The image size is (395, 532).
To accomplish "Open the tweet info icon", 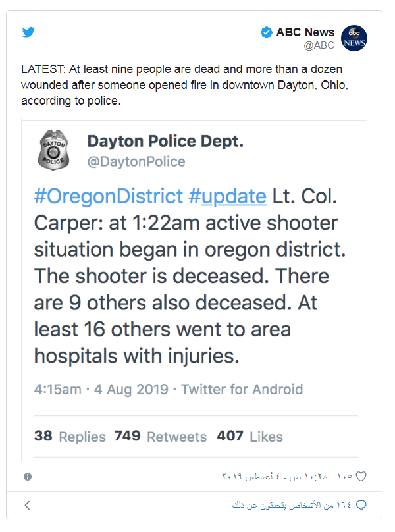I will coord(28,477).
